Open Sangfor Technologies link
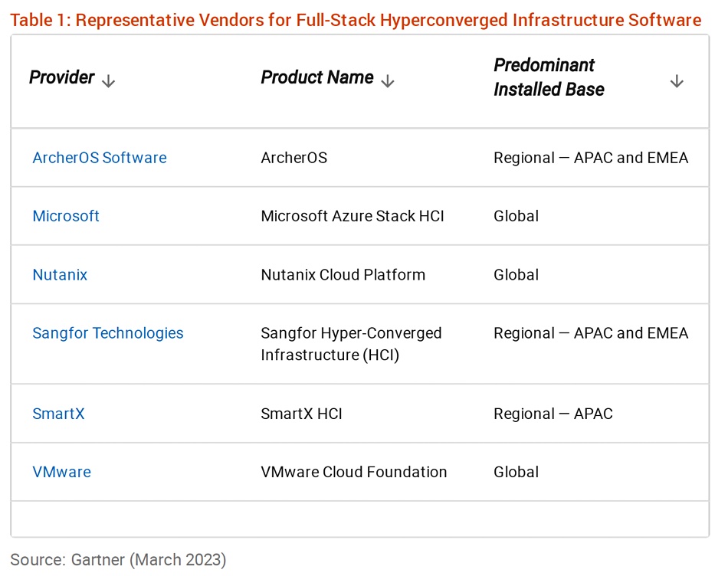728x576 pixels. [x=108, y=333]
